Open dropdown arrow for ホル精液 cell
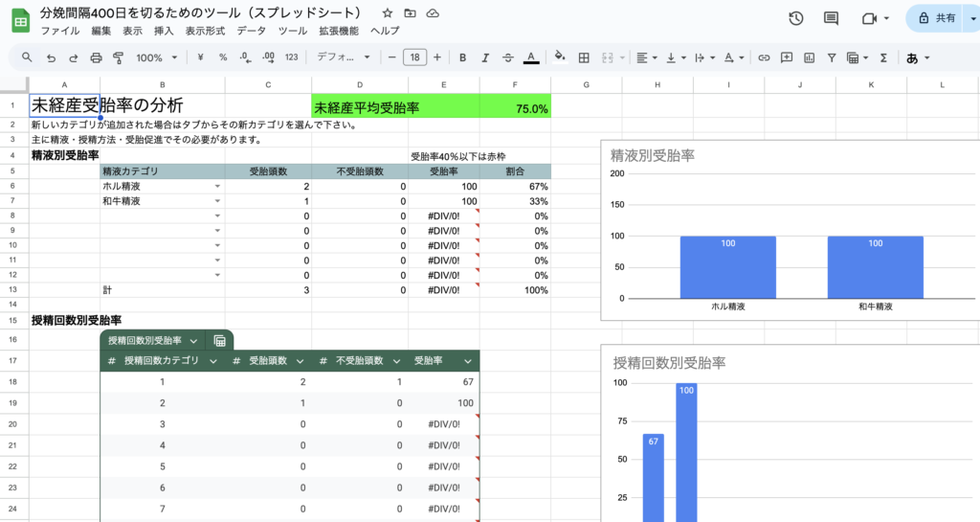The image size is (980, 522). 217,187
